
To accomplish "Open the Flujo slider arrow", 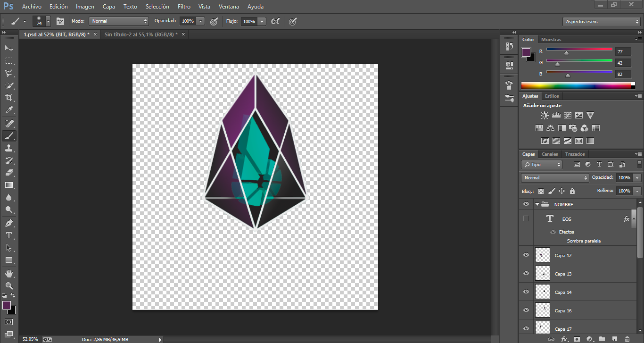I will coord(262,21).
